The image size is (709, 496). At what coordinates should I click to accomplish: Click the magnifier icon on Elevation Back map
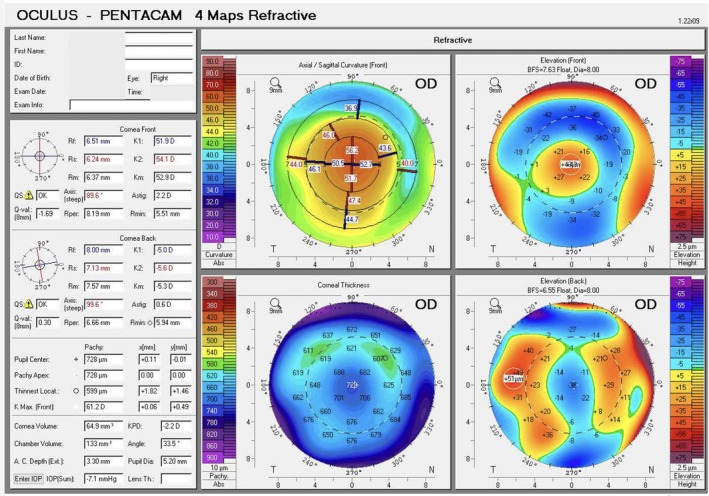495,303
